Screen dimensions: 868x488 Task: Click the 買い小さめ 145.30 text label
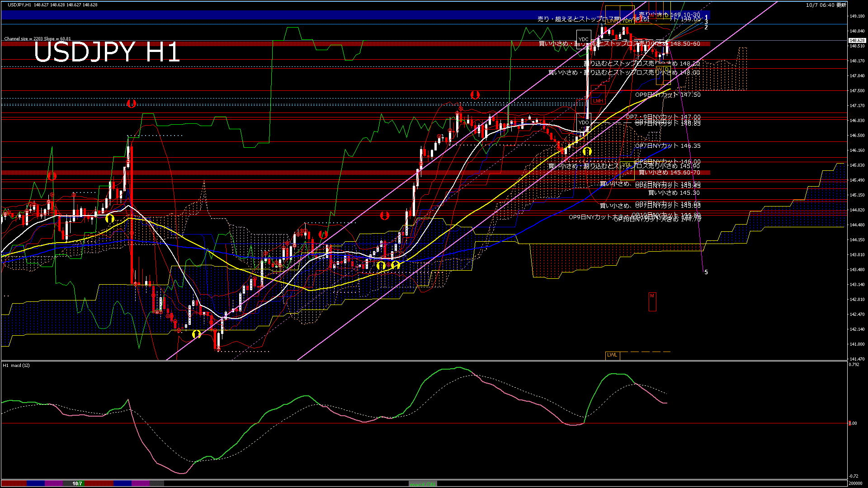click(x=674, y=193)
